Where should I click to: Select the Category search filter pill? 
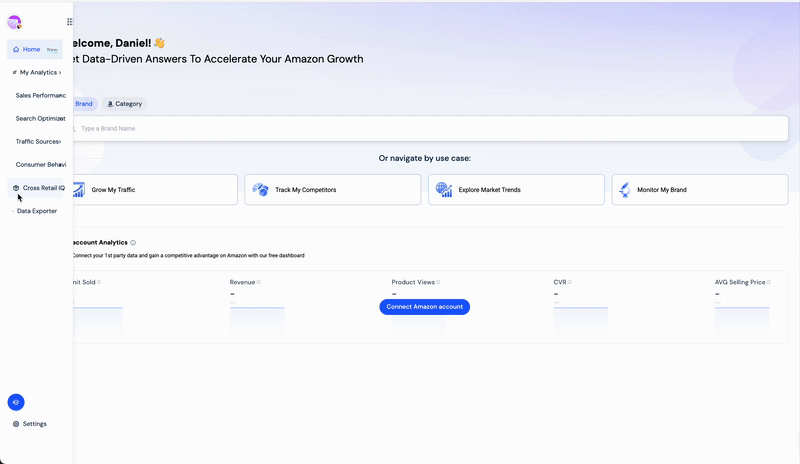[124, 104]
